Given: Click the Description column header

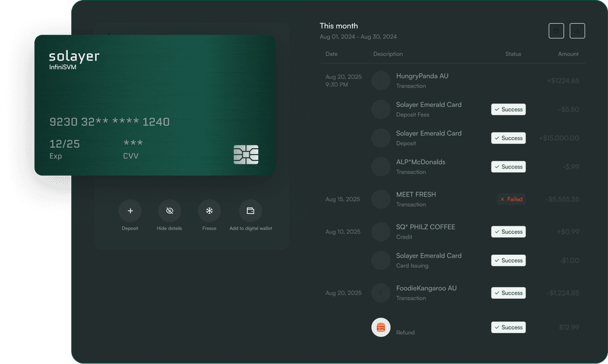Looking at the screenshot, I should pyautogui.click(x=388, y=54).
